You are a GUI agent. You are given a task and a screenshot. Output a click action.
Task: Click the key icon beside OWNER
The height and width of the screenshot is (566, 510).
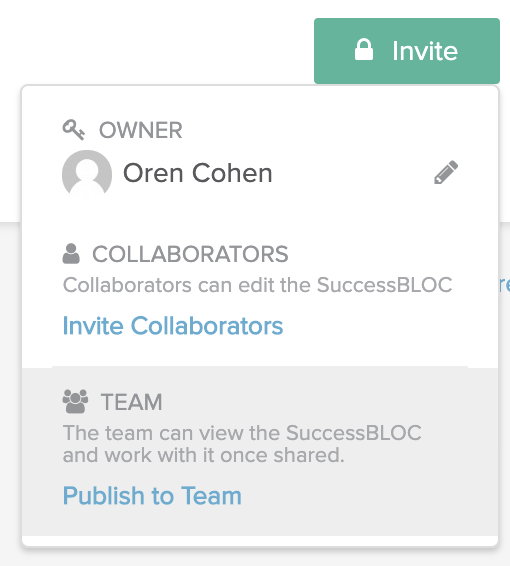click(x=74, y=130)
